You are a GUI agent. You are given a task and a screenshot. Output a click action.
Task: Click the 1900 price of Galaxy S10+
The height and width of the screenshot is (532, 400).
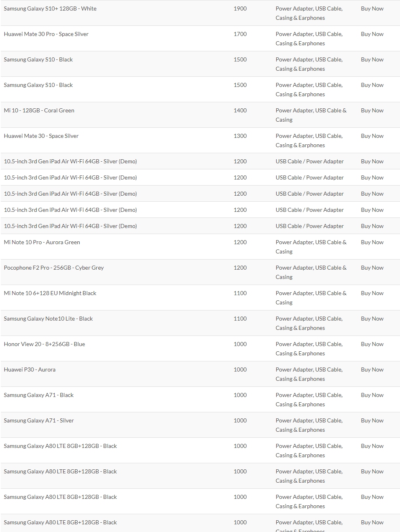[240, 8]
